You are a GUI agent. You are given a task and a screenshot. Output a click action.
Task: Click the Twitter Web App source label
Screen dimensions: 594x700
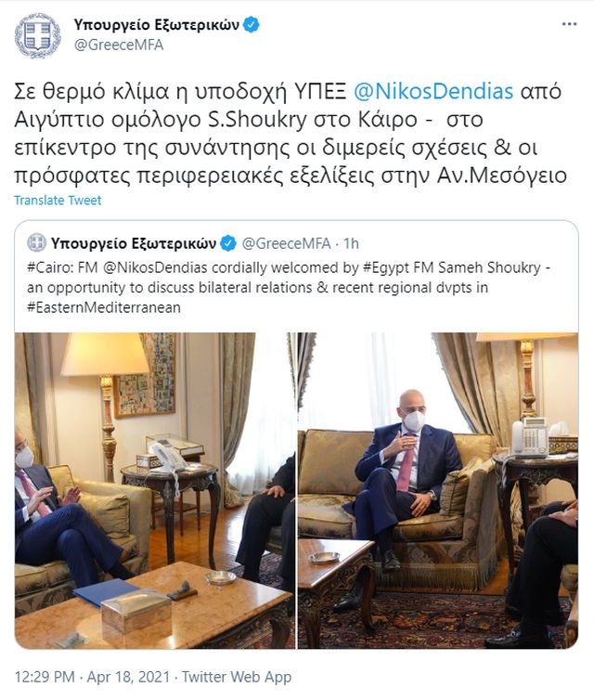click(237, 677)
